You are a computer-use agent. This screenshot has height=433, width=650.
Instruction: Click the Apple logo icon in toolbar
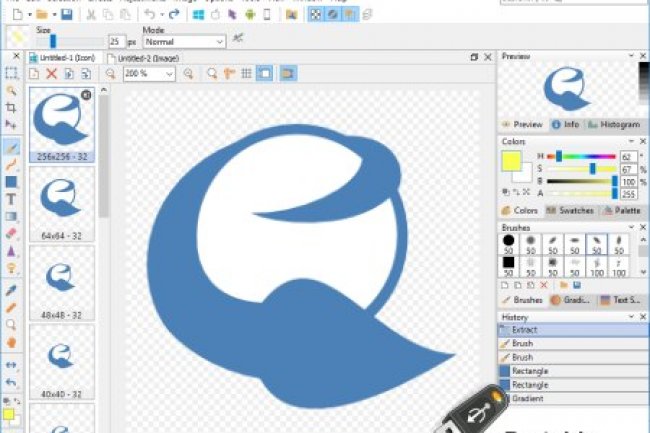point(216,15)
